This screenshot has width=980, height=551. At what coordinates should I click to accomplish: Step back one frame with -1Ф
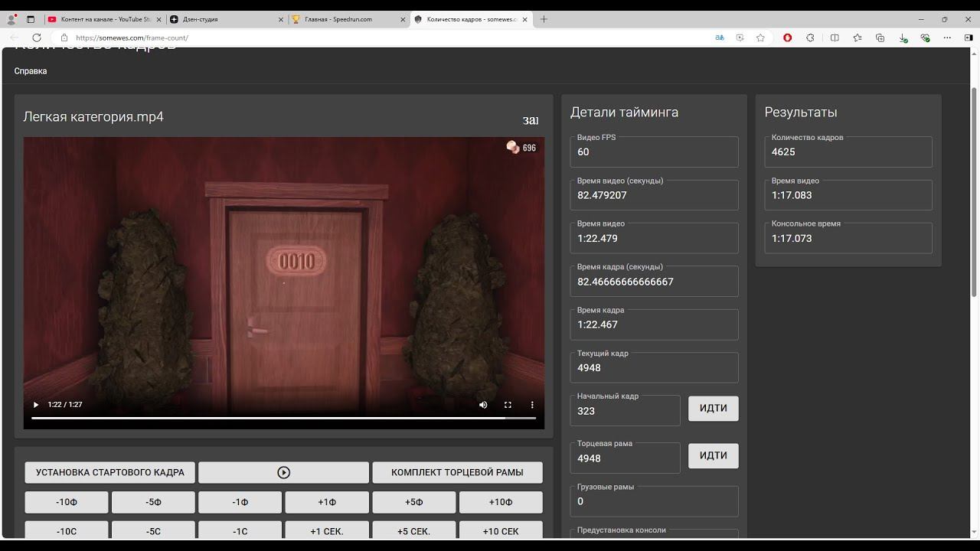240,502
